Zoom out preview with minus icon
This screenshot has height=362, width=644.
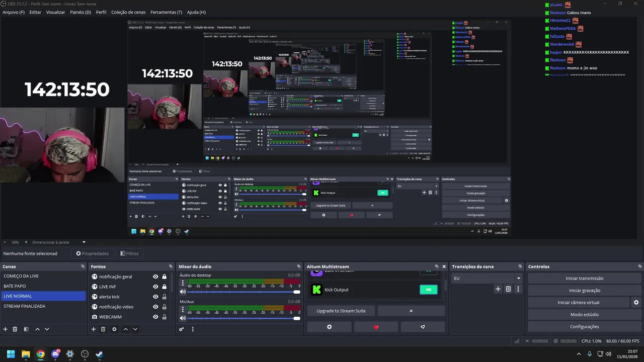(5, 242)
